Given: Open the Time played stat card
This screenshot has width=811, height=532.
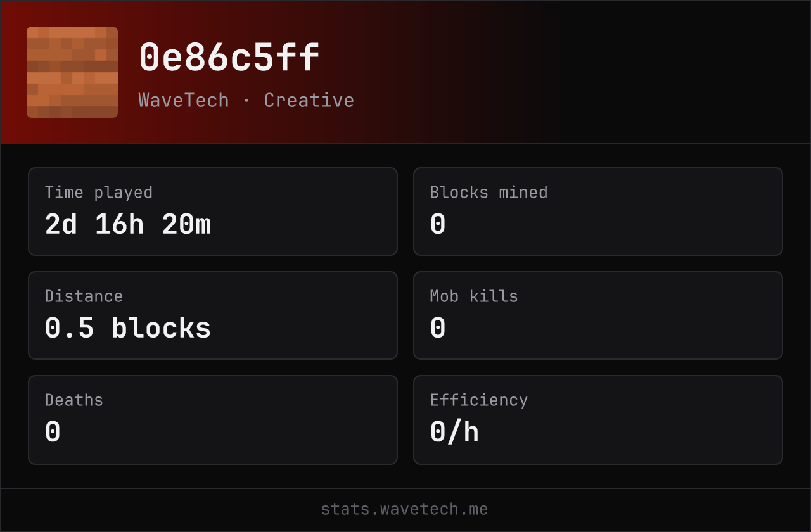Looking at the screenshot, I should pyautogui.click(x=213, y=212).
